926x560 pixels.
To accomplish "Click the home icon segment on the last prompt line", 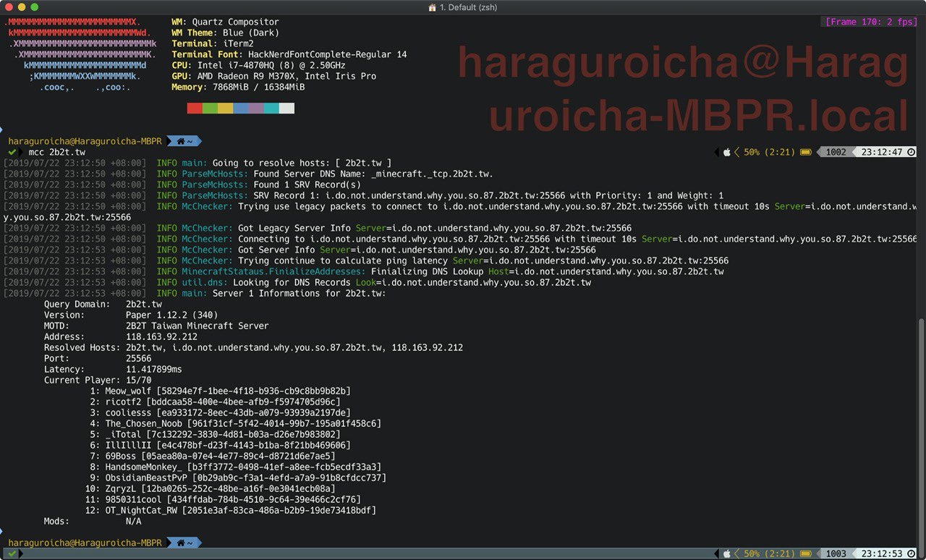I will [184, 543].
